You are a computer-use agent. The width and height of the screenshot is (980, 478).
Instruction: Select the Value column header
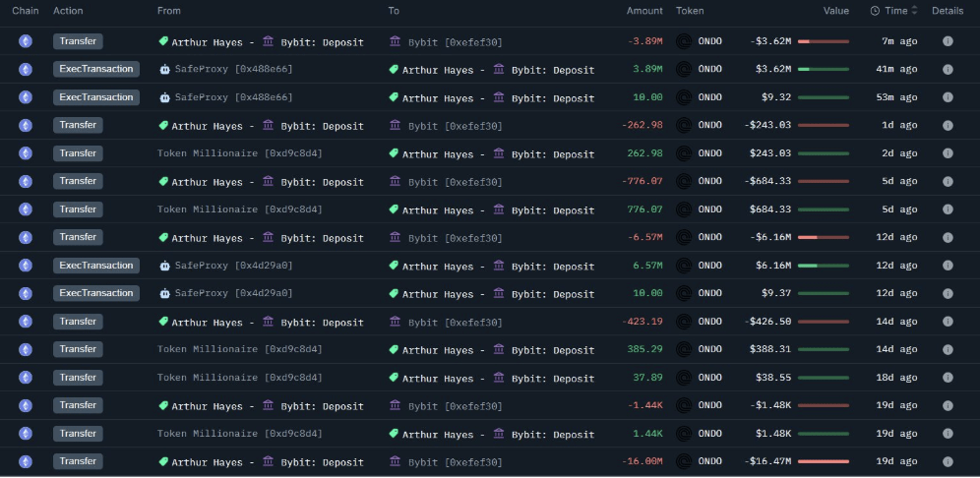click(835, 11)
